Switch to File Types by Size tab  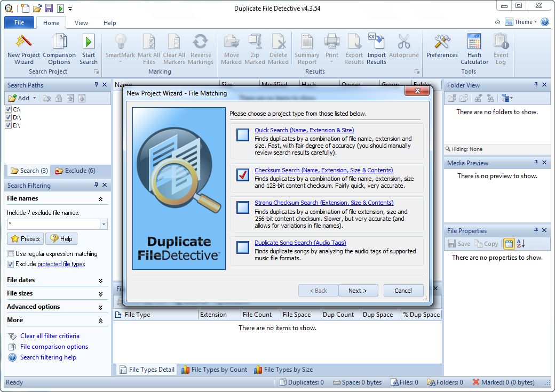click(283, 370)
